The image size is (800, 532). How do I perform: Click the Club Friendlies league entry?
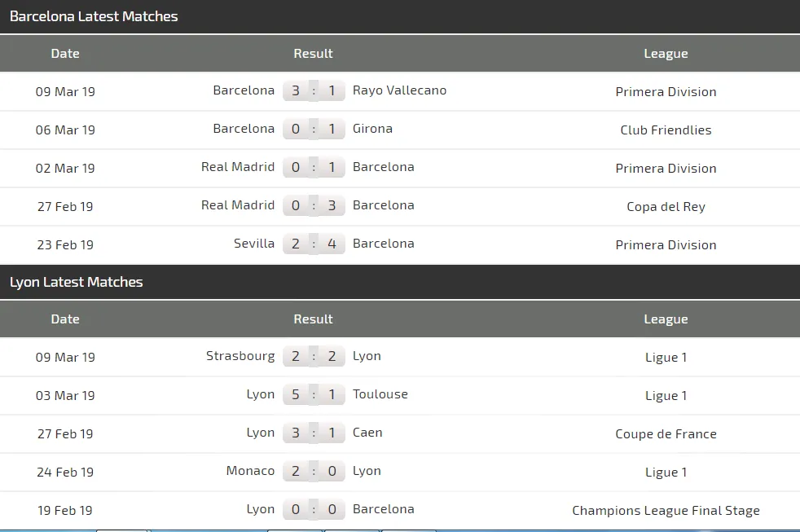point(666,130)
